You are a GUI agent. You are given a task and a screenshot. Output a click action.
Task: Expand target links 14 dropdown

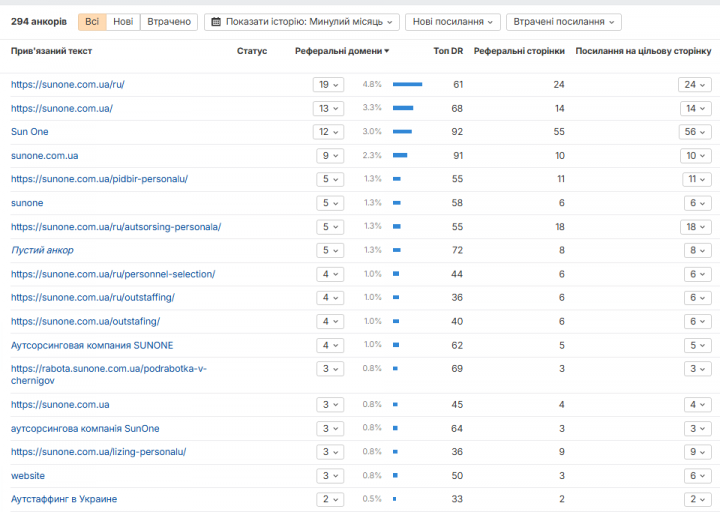click(696, 108)
